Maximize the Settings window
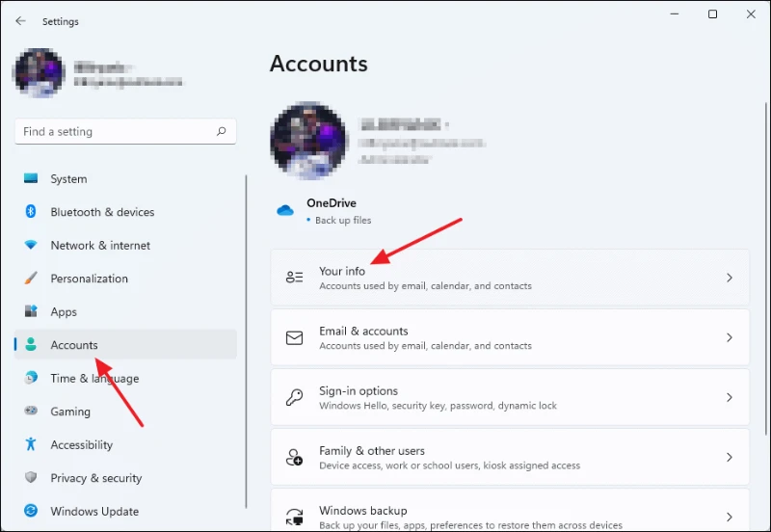Screen dimensions: 771x532 [x=712, y=14]
